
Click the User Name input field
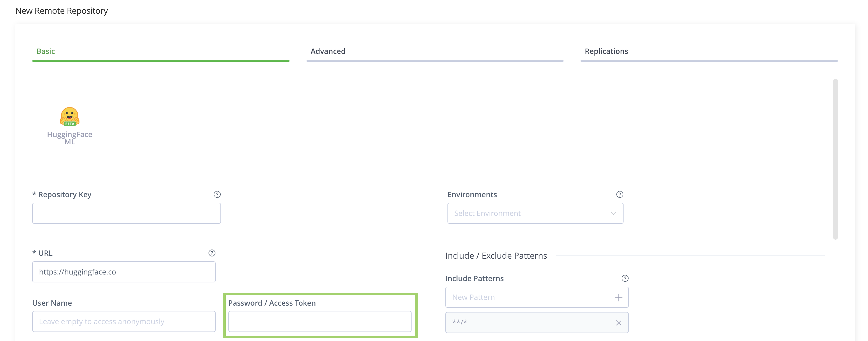(124, 321)
